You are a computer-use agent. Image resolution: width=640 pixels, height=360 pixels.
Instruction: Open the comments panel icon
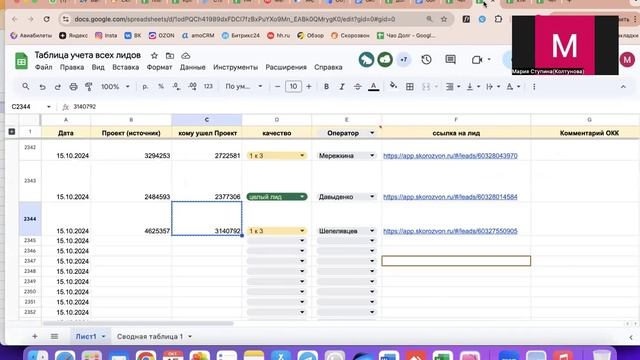[451, 60]
